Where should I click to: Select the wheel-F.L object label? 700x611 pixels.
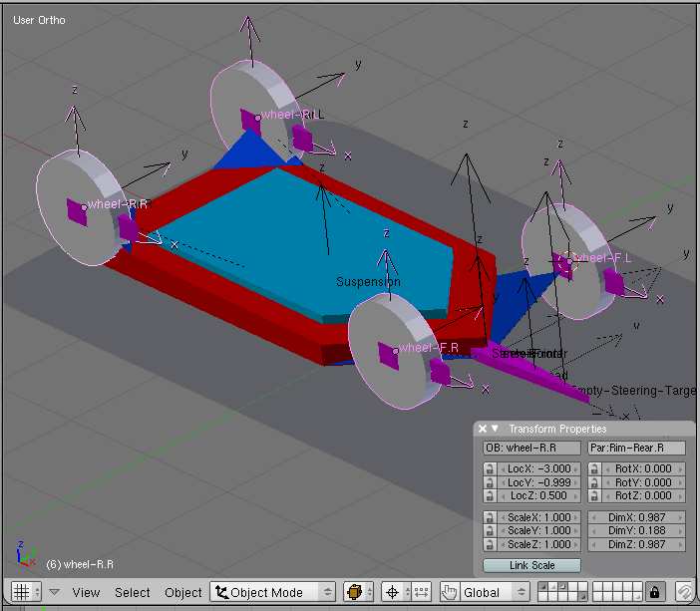603,258
